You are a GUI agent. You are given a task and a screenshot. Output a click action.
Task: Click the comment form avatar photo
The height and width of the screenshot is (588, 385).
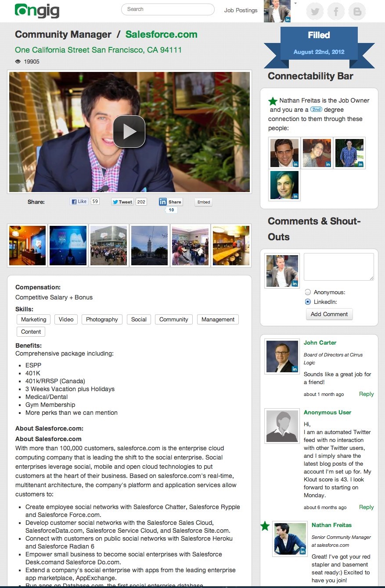tap(282, 271)
